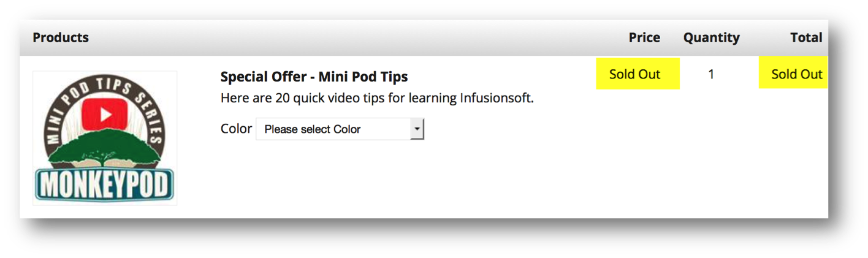The image size is (868, 258).
Task: Select the Quantity column header
Action: click(711, 37)
